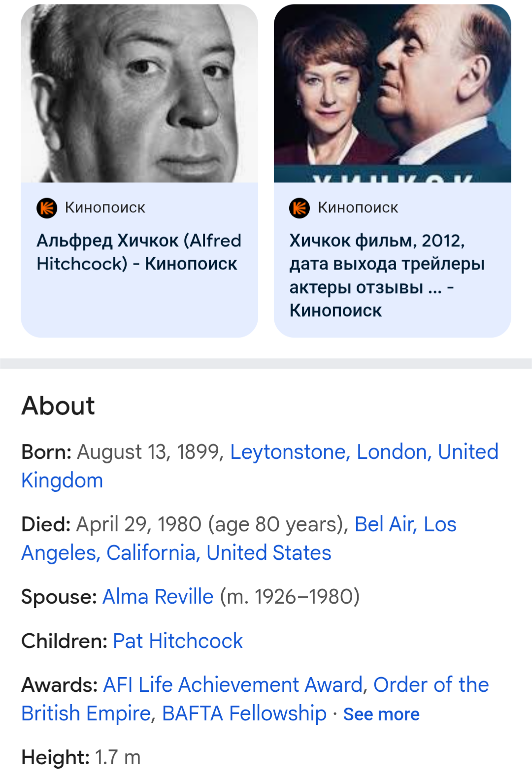
Task: Open AFI Life Achievement Award link
Action: [x=233, y=685]
